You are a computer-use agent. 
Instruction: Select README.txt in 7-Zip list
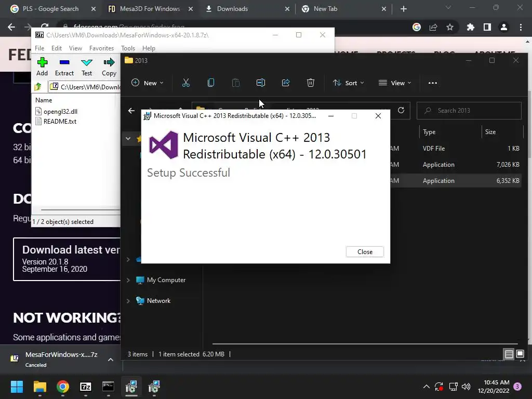pyautogui.click(x=56, y=122)
